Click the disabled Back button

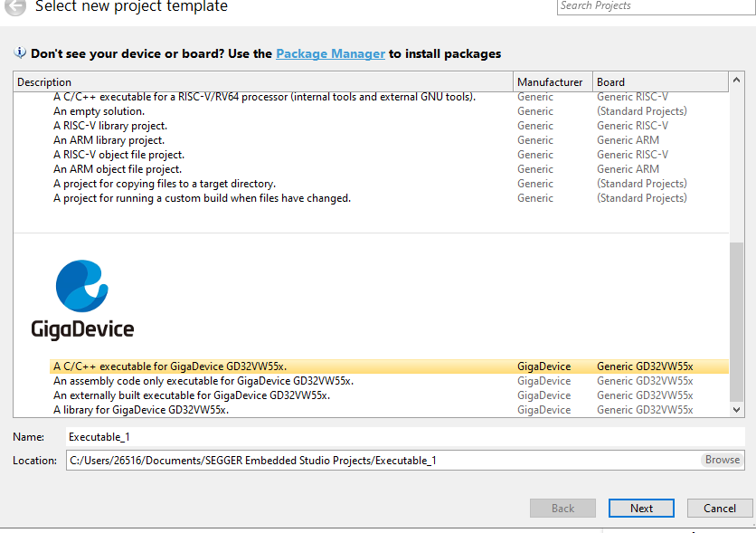coord(562,509)
